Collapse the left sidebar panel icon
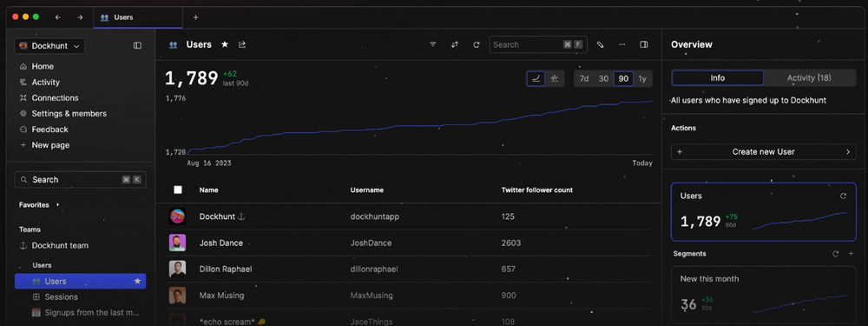Screen dimensions: 868x326 tap(137, 45)
